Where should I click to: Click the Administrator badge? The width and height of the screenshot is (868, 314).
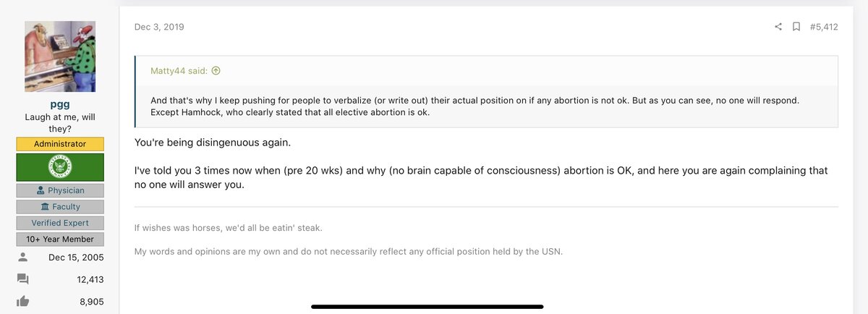point(60,144)
